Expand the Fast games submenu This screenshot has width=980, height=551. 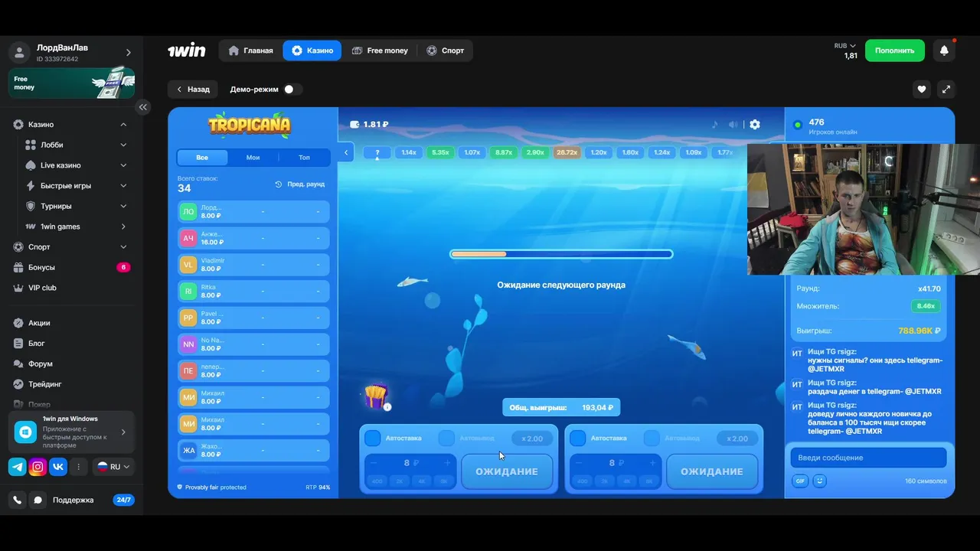point(123,186)
